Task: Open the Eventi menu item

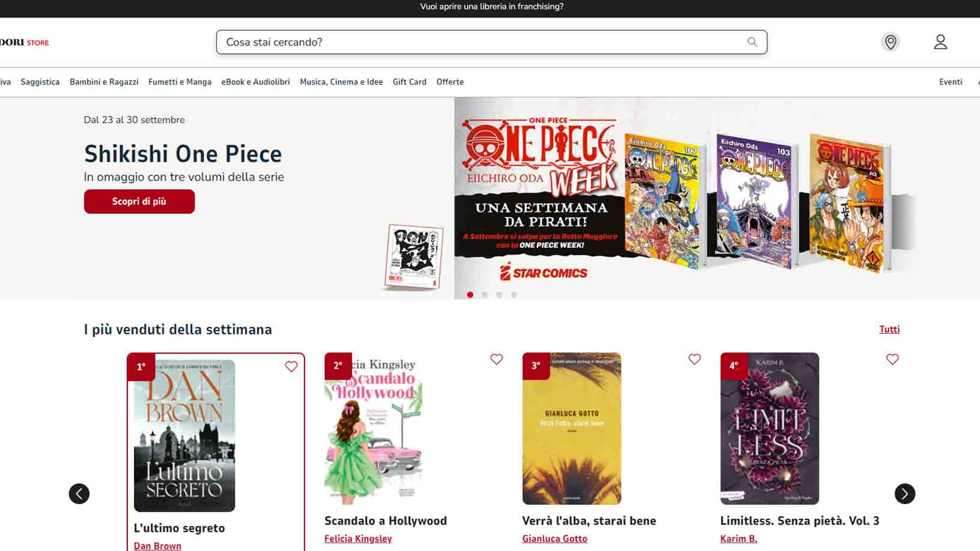Action: click(x=951, y=82)
